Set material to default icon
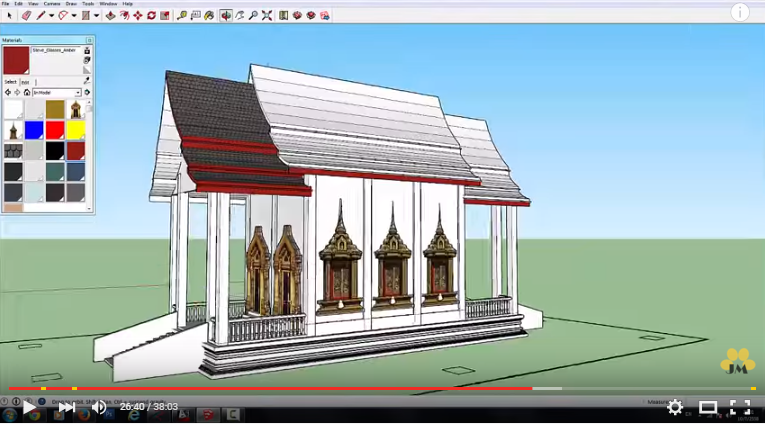 point(87,70)
